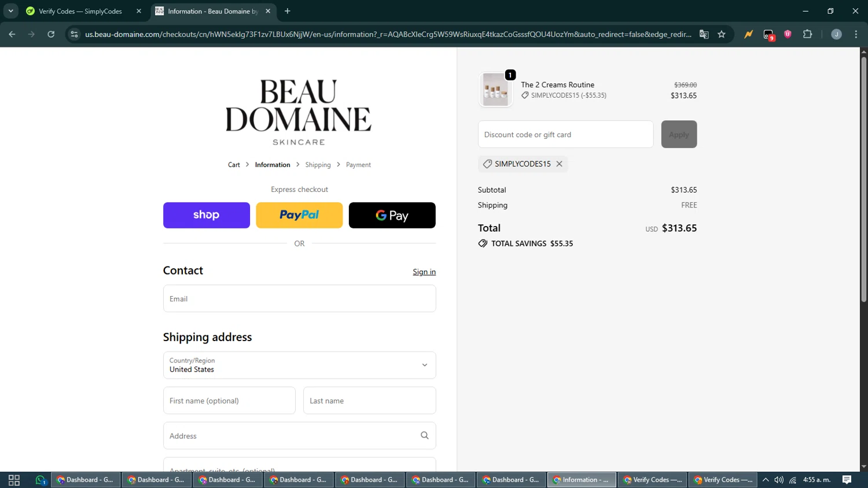Focus the Email input field
Screen dimensions: 868x488
click(300, 298)
